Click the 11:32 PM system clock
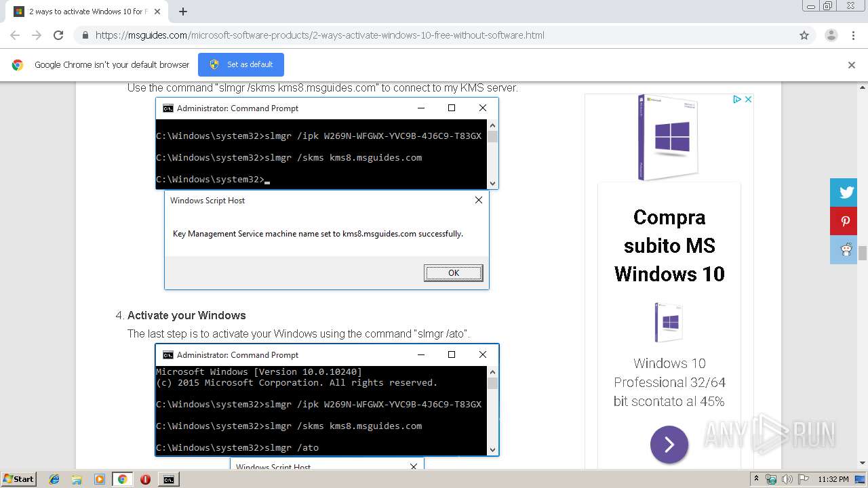Image resolution: width=868 pixels, height=488 pixels. click(x=833, y=479)
